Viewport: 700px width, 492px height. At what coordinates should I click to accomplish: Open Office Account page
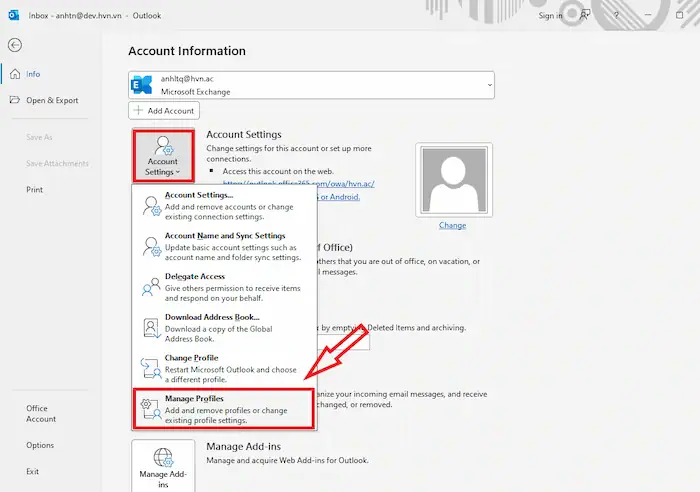pyautogui.click(x=41, y=413)
